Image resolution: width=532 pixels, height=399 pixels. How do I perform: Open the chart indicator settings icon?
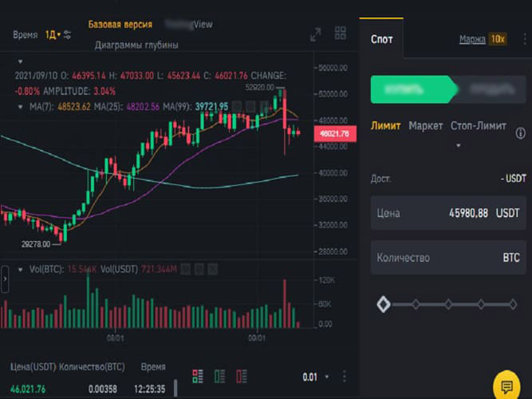tap(68, 34)
